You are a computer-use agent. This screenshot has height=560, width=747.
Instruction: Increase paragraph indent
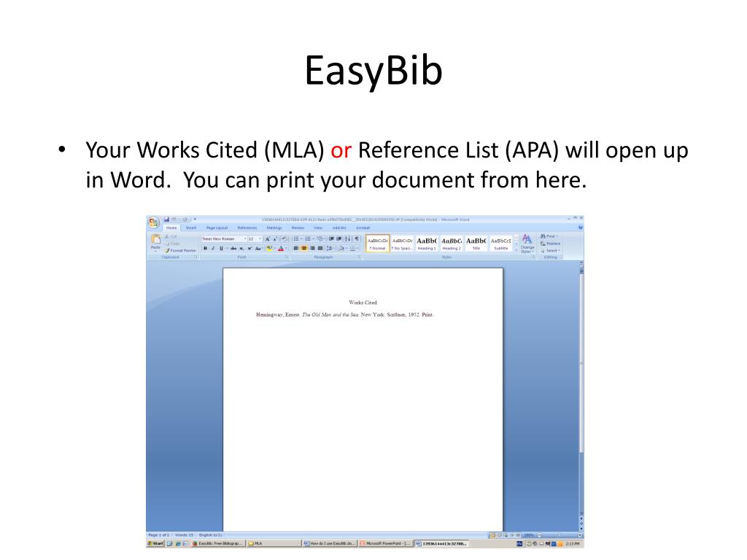(338, 239)
